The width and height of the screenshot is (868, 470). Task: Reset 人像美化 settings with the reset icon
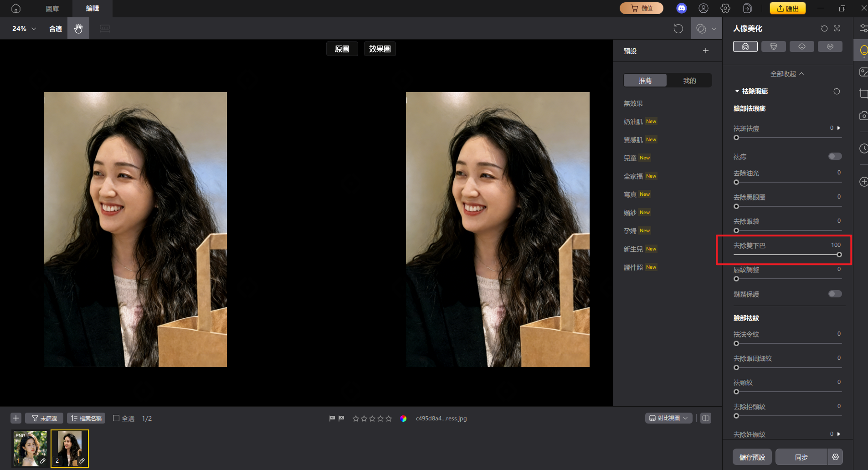click(x=824, y=28)
